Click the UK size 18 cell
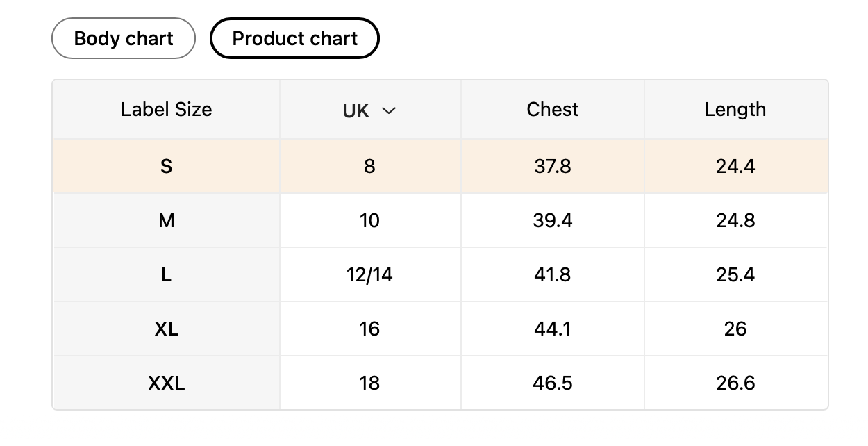The image size is (868, 446). 369,383
